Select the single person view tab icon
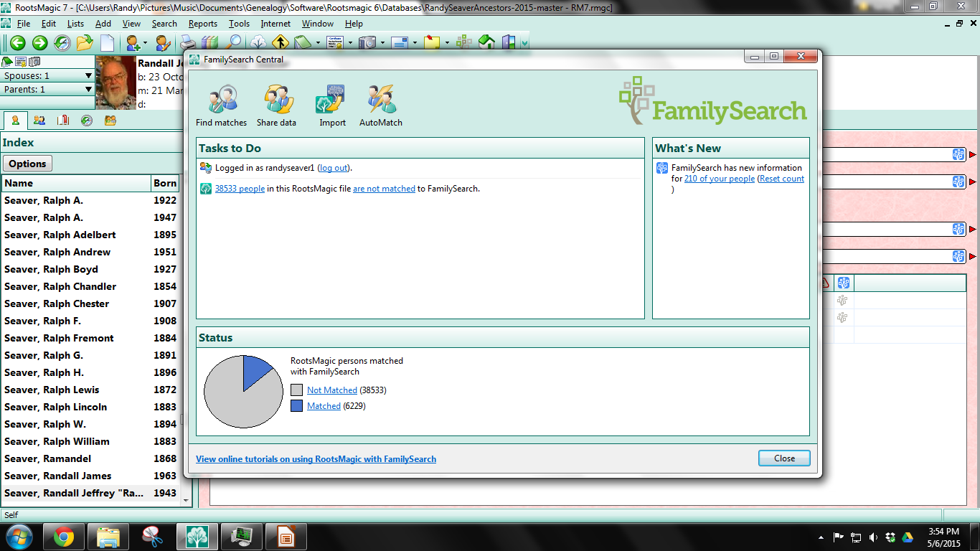 (x=15, y=121)
